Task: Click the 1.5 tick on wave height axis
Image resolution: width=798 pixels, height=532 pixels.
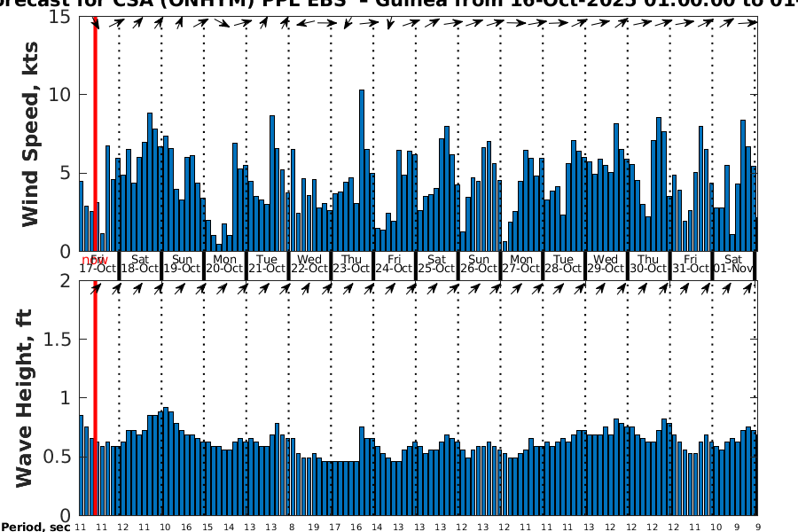Action: 56,340
